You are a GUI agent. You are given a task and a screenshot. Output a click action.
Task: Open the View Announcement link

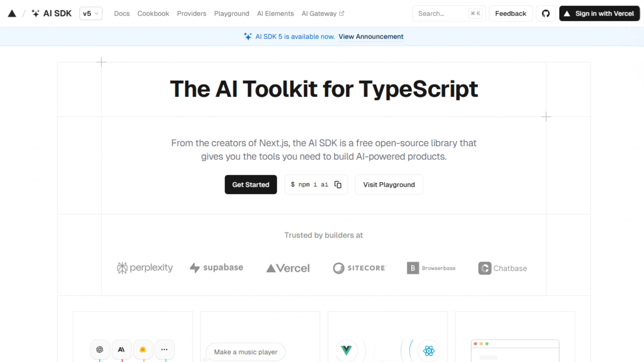(371, 37)
